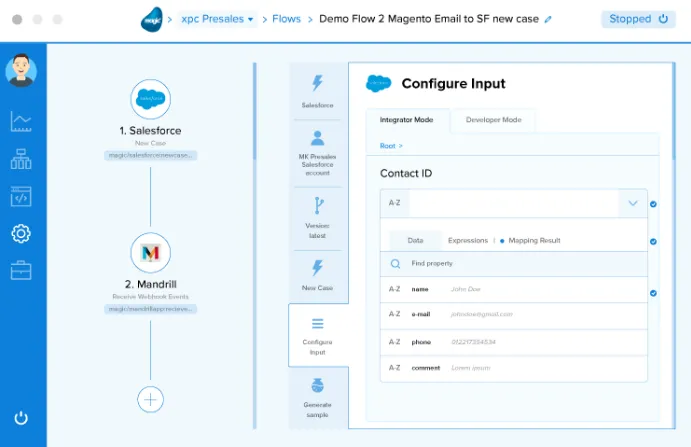
Task: Click the Contact ID text input
Action: [513, 203]
